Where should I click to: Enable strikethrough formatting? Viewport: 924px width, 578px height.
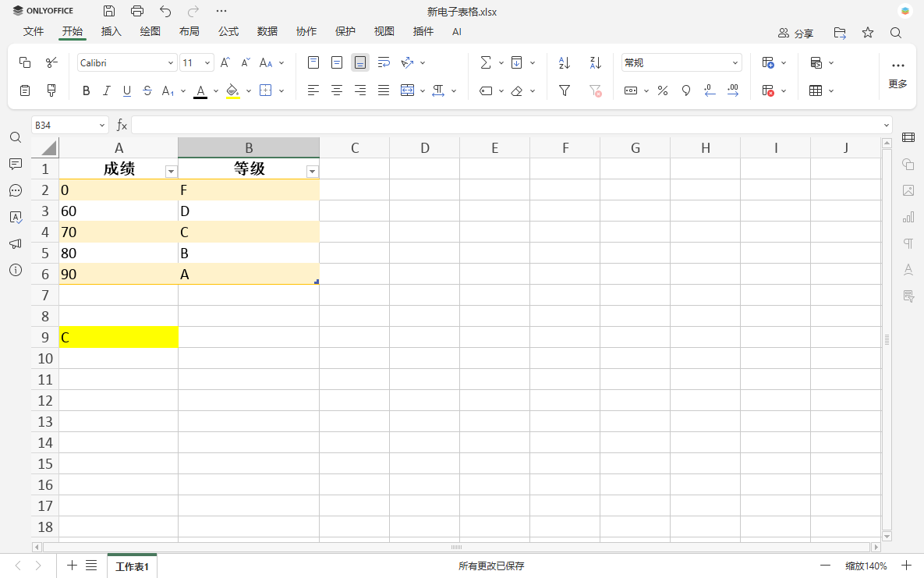[x=147, y=90]
